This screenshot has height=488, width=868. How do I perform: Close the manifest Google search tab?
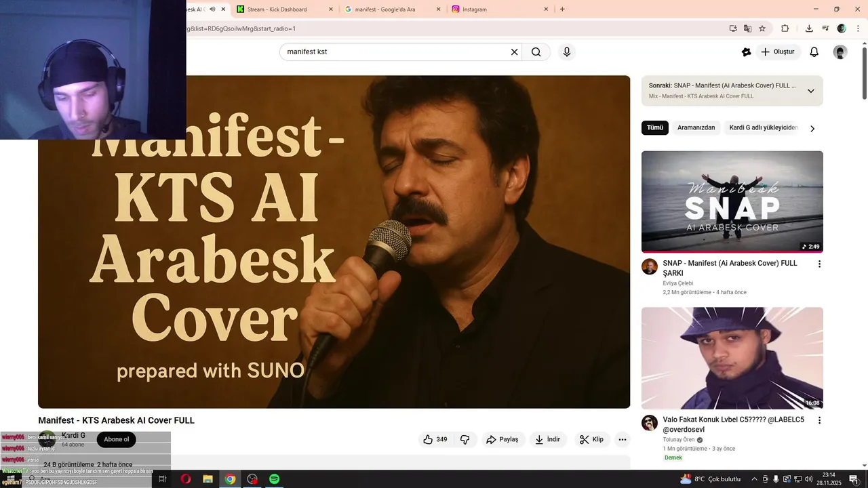click(438, 9)
